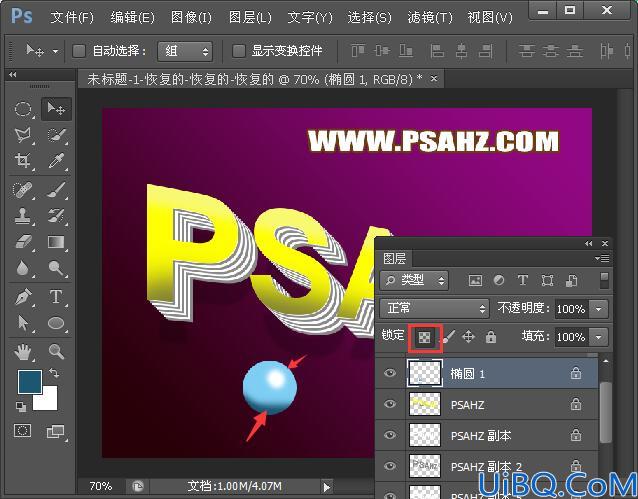638x499 pixels.
Task: Select the Move tool in toolbox
Action: coord(56,109)
